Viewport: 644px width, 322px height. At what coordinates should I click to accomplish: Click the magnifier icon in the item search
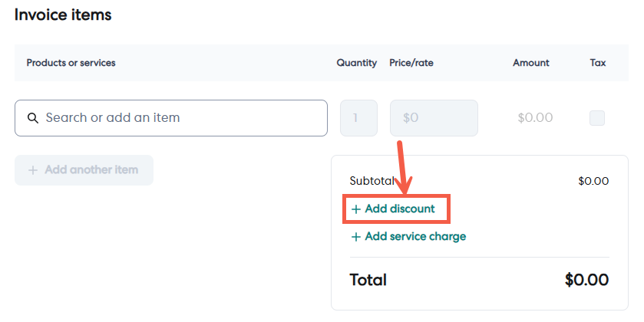pos(33,118)
